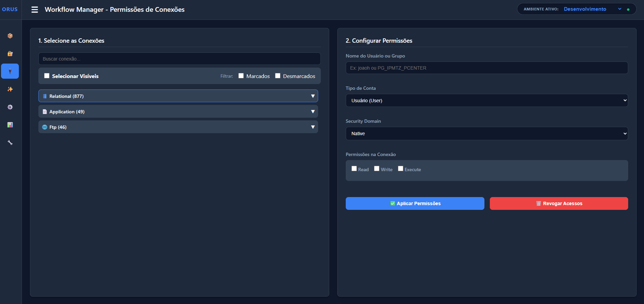The width and height of the screenshot is (644, 304).
Task: Tick the Execute permission checkbox
Action: tap(401, 168)
